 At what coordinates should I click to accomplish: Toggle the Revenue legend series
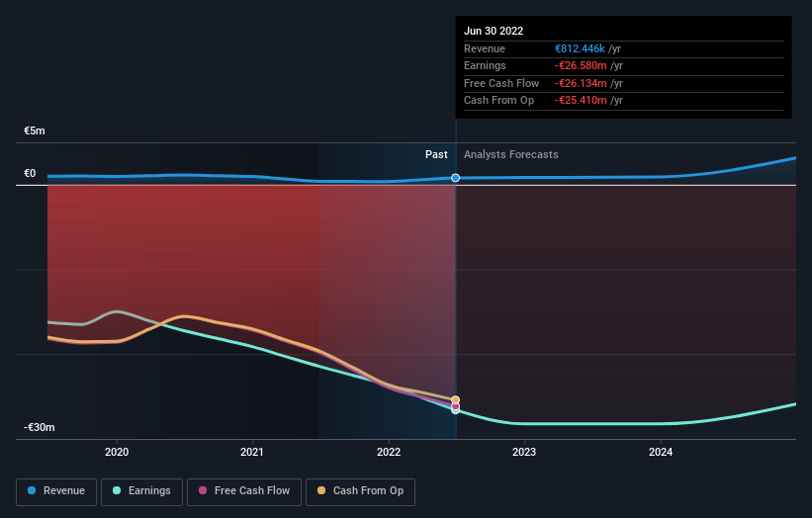(56, 491)
